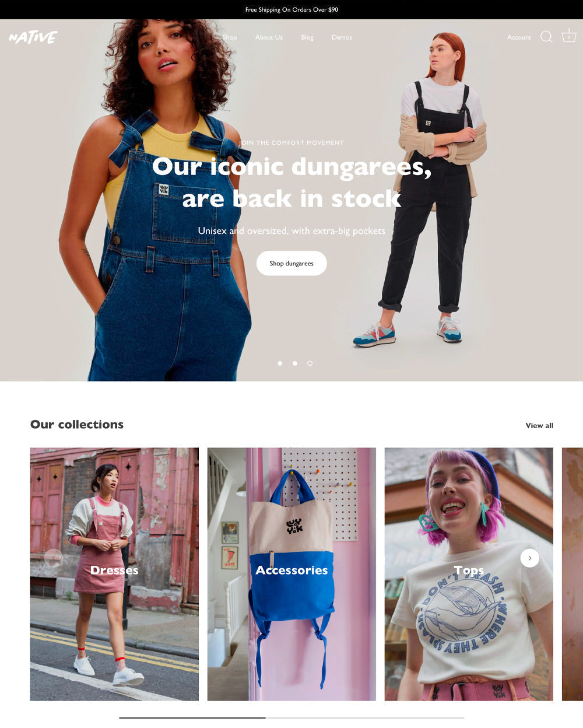Viewport: 583px width, 728px height.
Task: View all collections link
Action: 539,425
